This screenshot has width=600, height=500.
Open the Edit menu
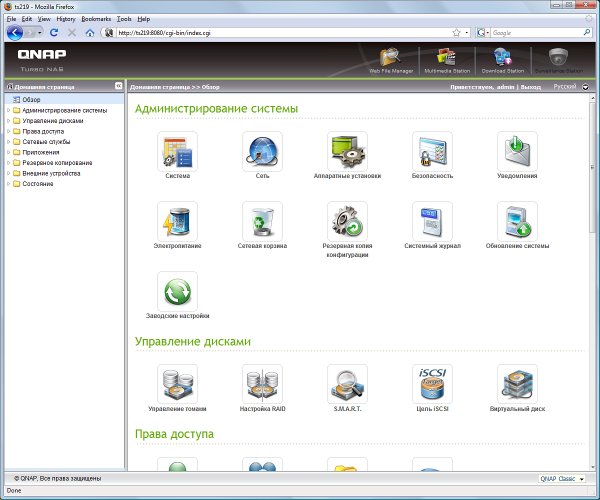click(x=26, y=19)
